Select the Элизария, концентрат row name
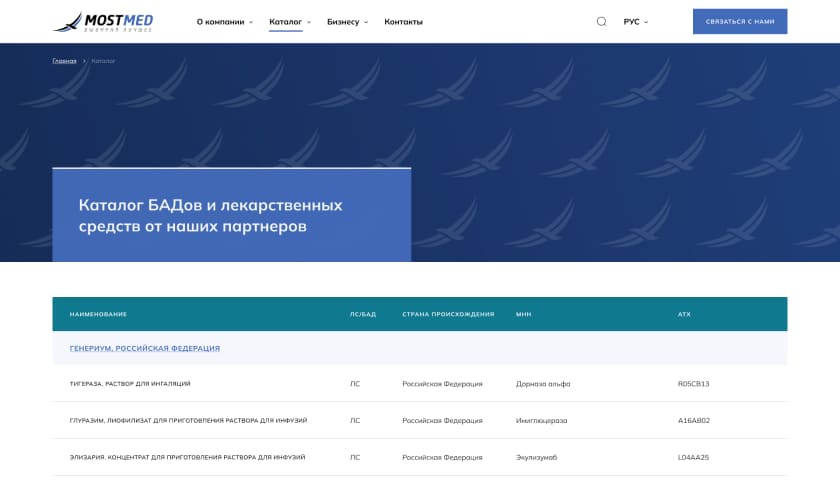The height and width of the screenshot is (488, 840). click(188, 457)
